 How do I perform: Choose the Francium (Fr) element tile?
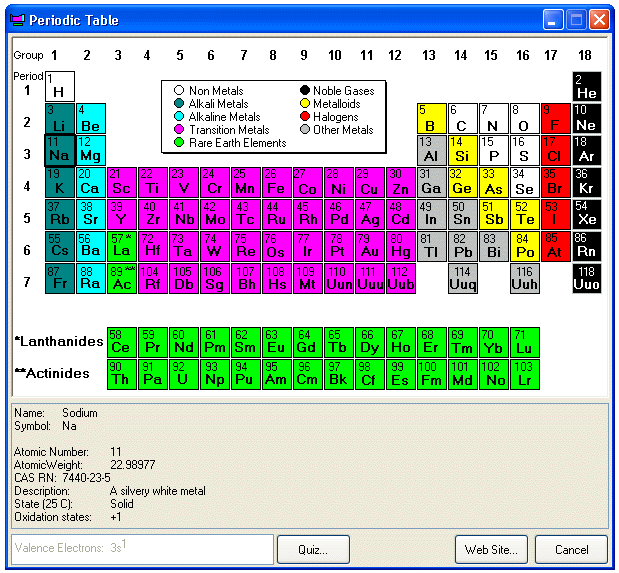pyautogui.click(x=59, y=278)
